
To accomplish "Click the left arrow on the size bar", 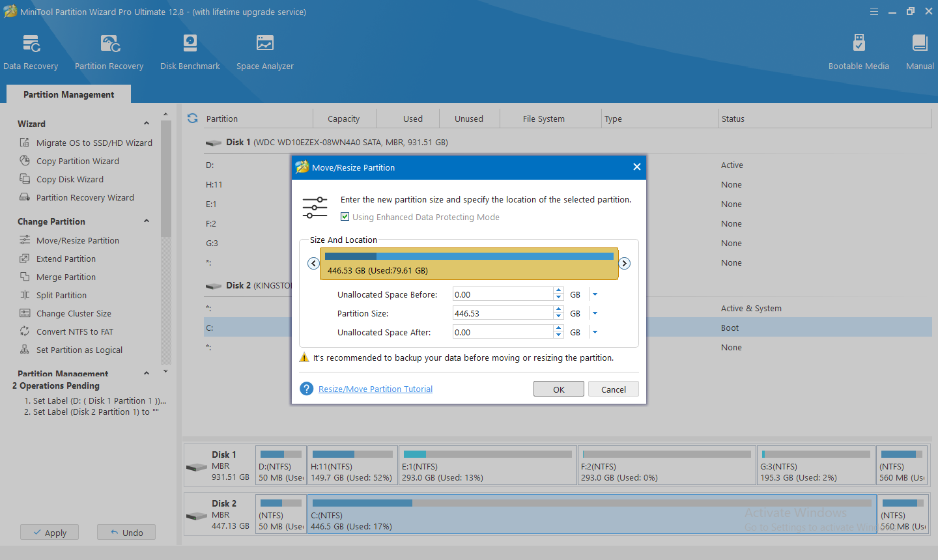I will [x=313, y=263].
